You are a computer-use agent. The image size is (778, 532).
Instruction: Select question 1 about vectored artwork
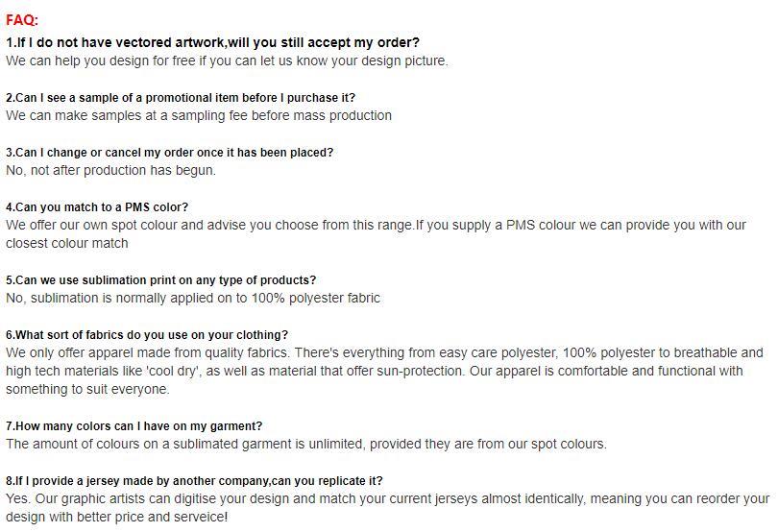212,42
